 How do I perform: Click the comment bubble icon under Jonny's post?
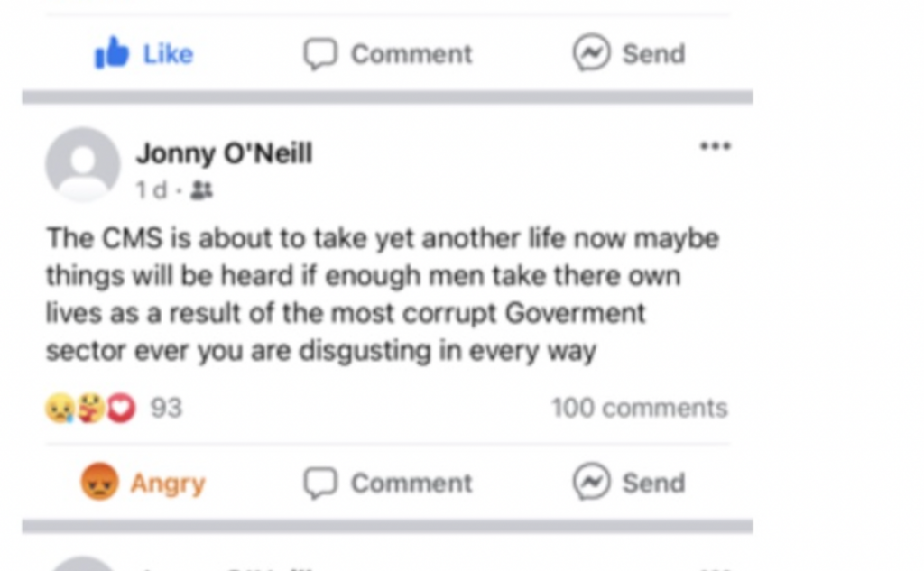(x=319, y=484)
